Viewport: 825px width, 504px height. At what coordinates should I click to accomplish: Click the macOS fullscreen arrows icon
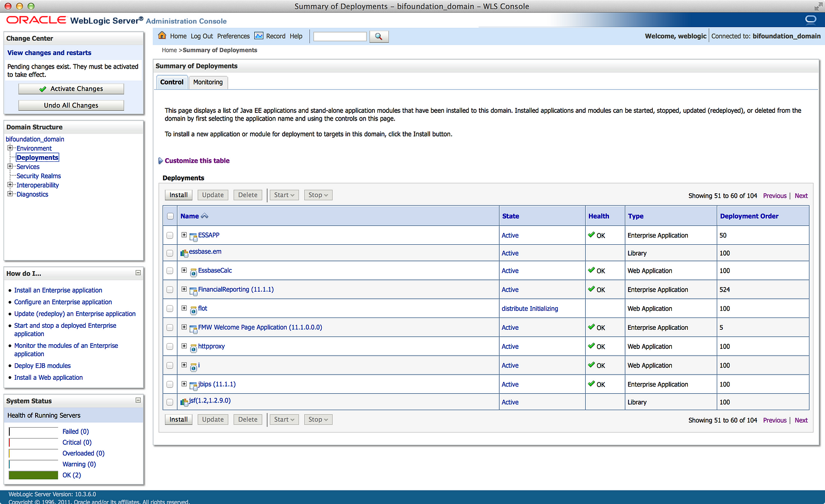click(818, 6)
